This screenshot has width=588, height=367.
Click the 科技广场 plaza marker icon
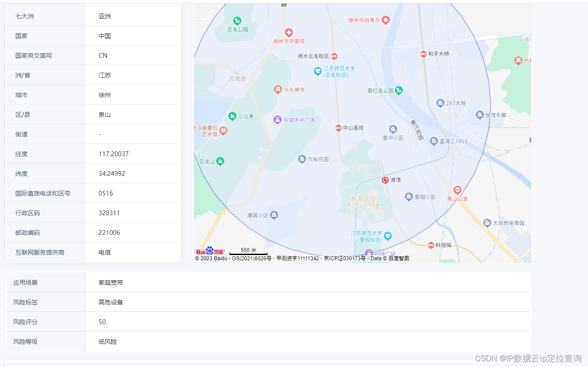pyautogui.click(x=369, y=253)
